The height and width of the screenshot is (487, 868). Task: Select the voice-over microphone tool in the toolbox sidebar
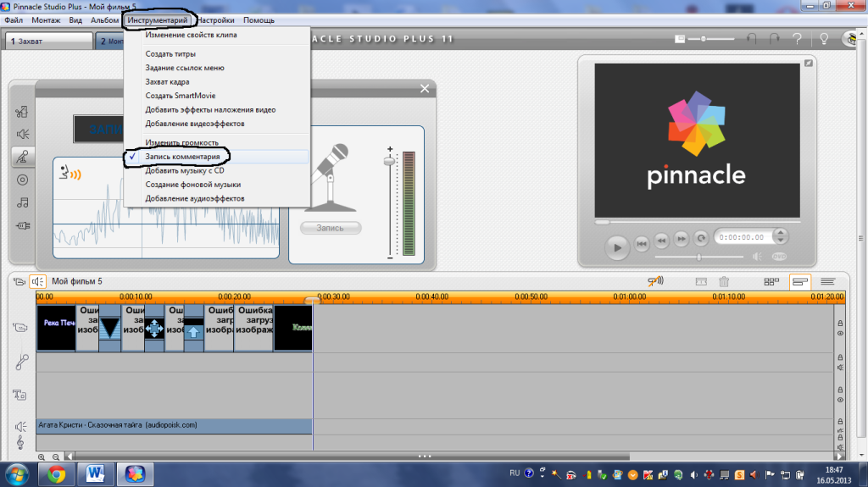(x=22, y=158)
